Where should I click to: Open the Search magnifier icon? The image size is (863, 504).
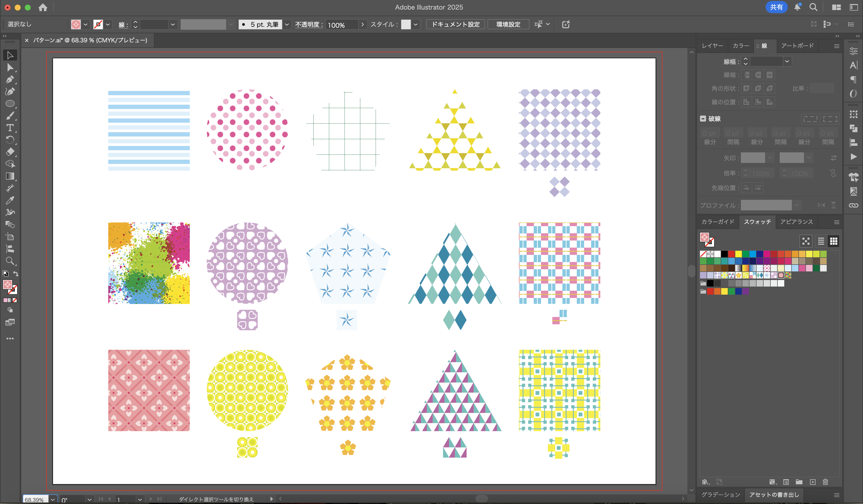(x=813, y=7)
